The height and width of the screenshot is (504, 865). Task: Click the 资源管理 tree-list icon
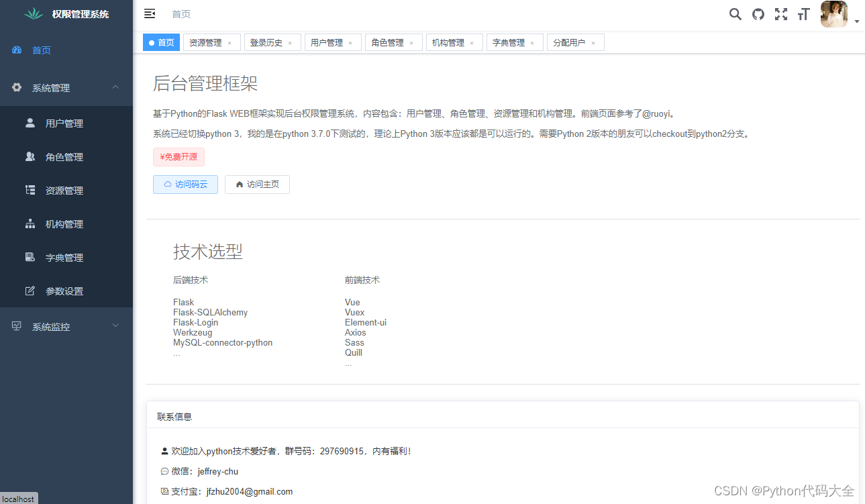point(30,191)
